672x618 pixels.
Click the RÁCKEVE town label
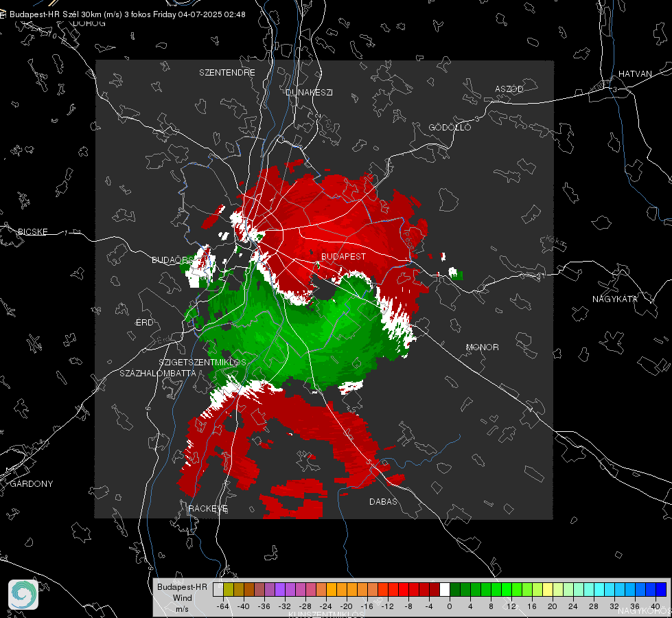click(208, 508)
